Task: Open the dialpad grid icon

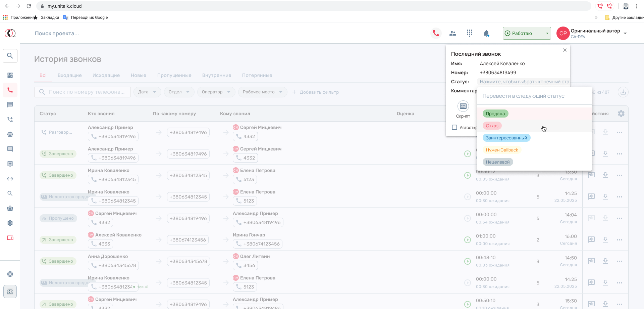Action: click(470, 33)
